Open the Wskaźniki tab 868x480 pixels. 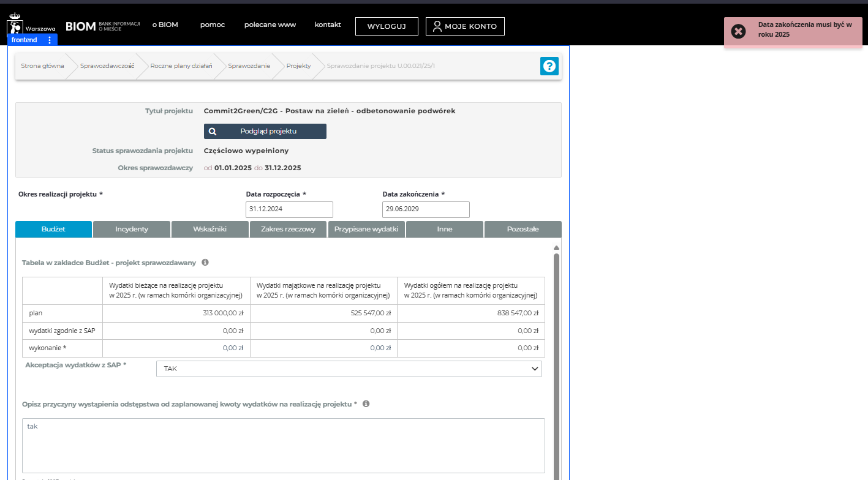pyautogui.click(x=209, y=229)
